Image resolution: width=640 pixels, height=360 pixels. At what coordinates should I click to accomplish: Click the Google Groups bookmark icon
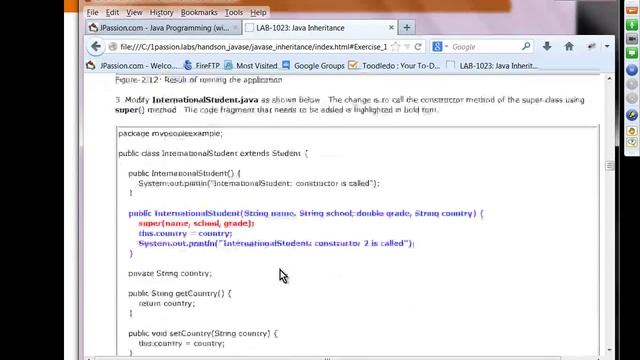286,65
